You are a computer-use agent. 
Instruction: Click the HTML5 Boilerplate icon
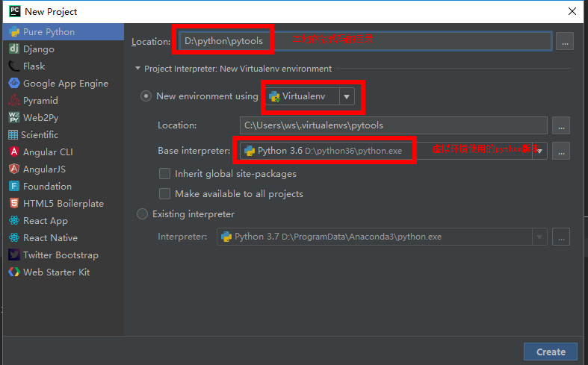point(14,204)
